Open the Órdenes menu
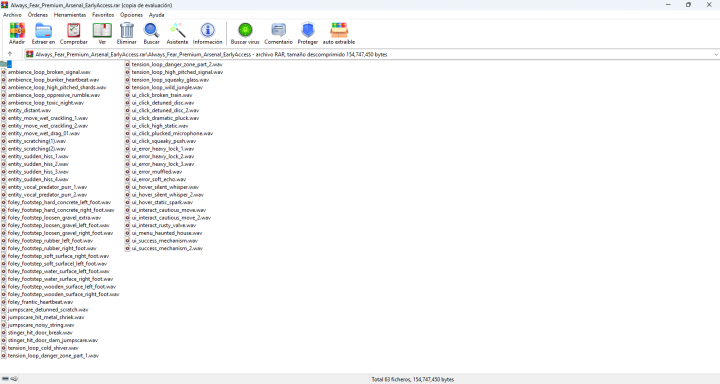 38,15
